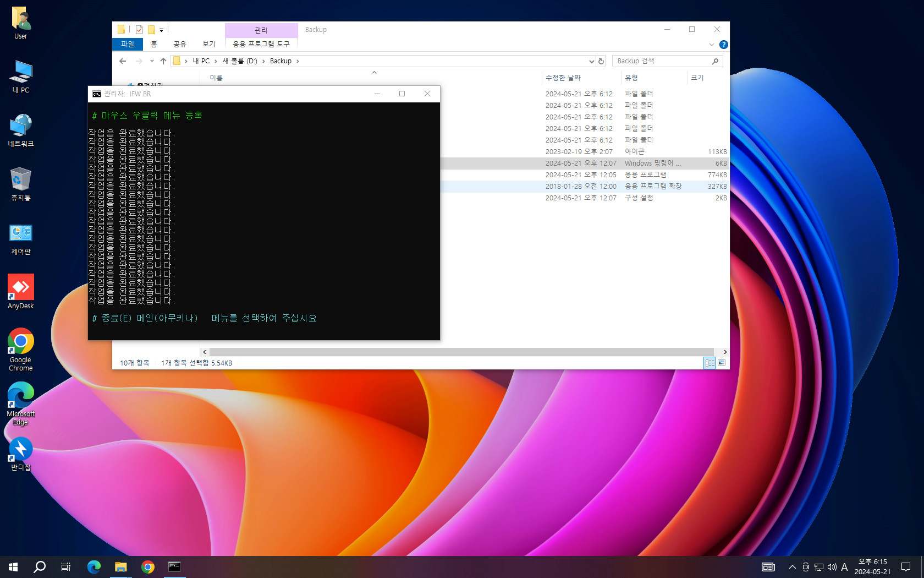
Task: Select the 구성 설정 2KB row
Action: pos(585,198)
